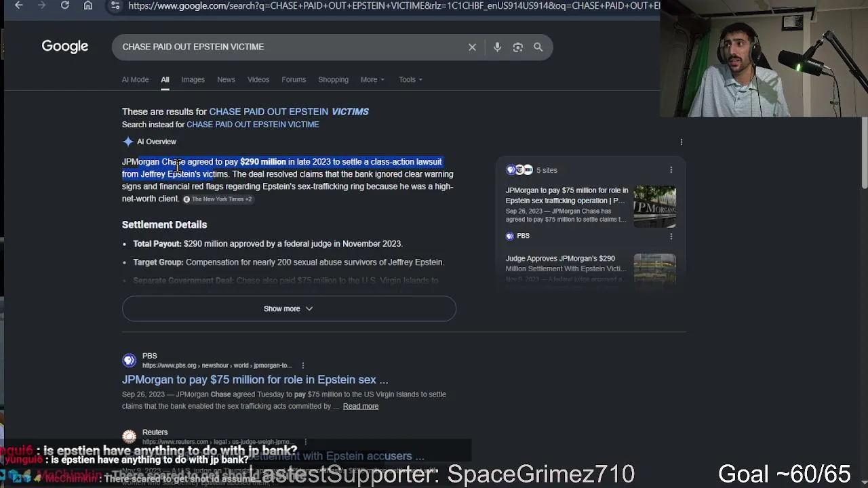Click the JPMorgan logo article thumbnail
This screenshot has width=868, height=488.
coord(654,207)
